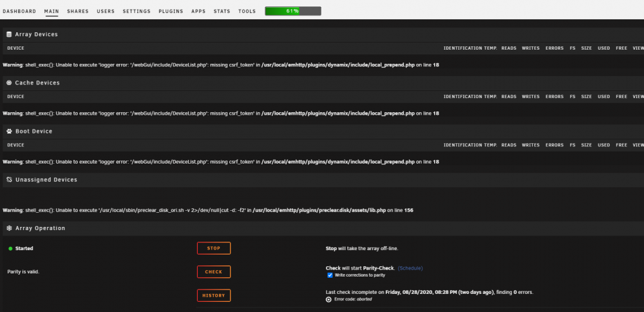Click the Cache Devices section icon

point(9,83)
